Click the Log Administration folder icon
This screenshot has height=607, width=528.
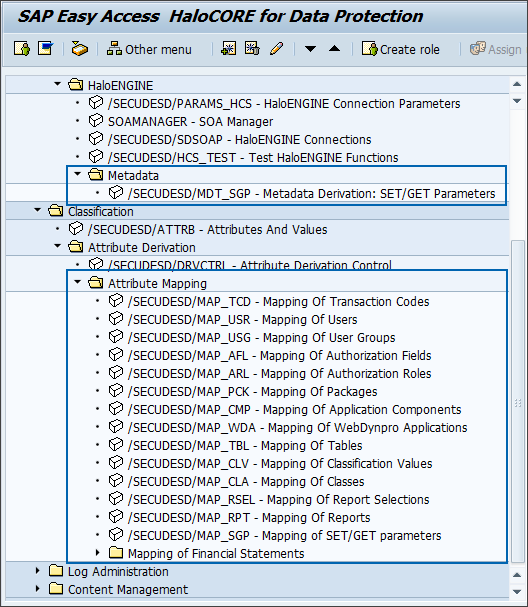point(56,571)
